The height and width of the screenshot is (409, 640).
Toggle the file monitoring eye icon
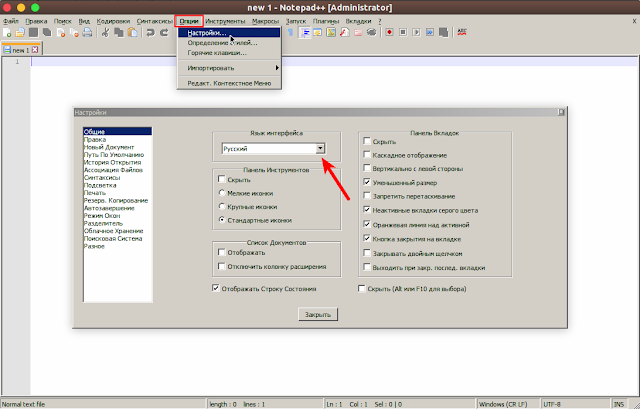[371, 33]
